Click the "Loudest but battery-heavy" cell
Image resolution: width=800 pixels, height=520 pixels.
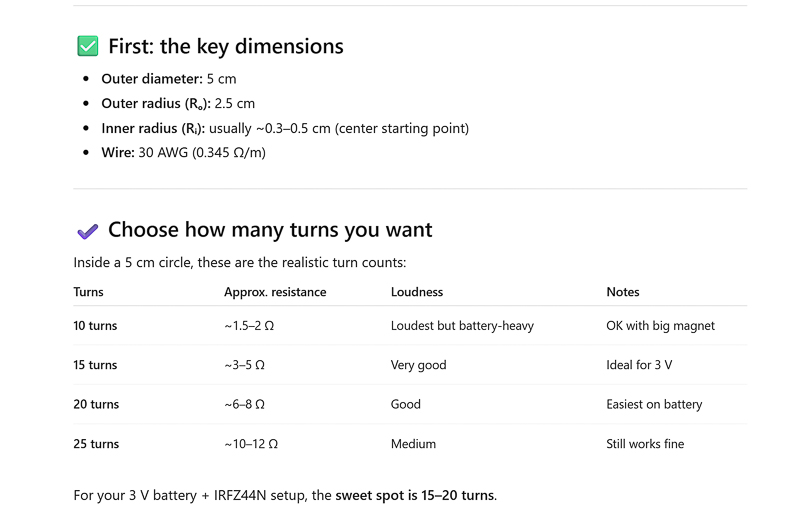(x=462, y=326)
